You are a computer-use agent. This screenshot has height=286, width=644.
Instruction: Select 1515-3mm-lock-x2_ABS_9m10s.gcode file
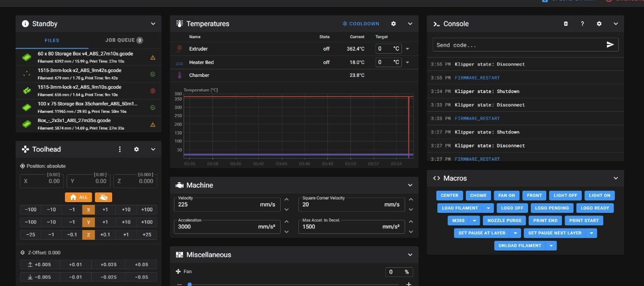89,90
